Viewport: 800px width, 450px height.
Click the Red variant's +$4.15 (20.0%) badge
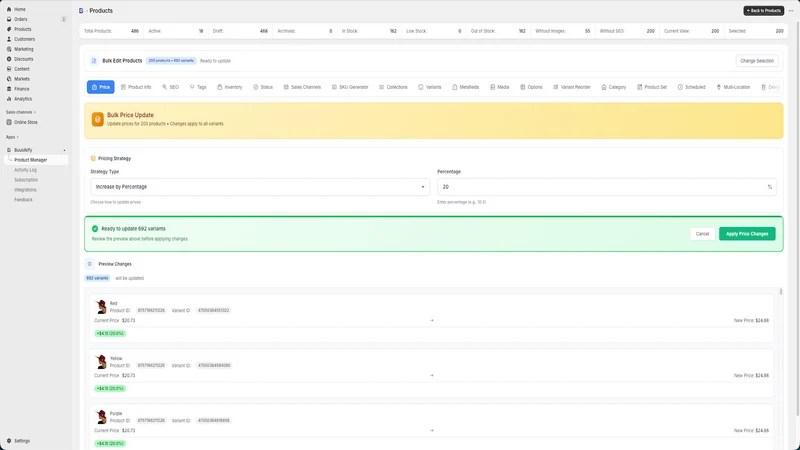pos(110,334)
